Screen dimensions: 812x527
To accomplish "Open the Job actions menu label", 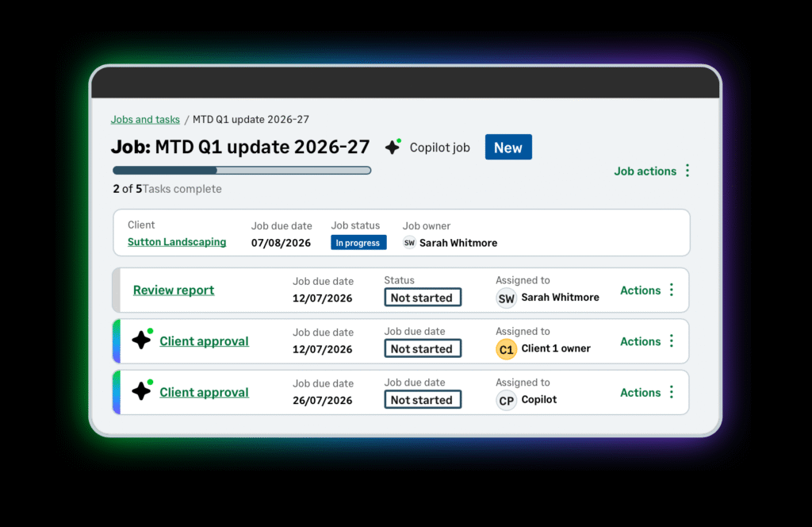I will (x=645, y=171).
